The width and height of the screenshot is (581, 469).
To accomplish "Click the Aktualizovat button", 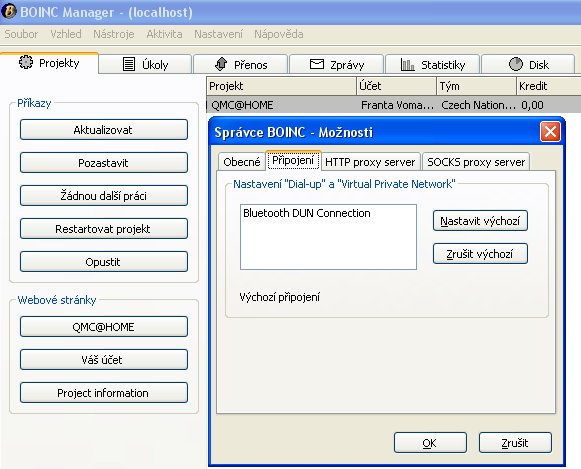I will pos(104,130).
